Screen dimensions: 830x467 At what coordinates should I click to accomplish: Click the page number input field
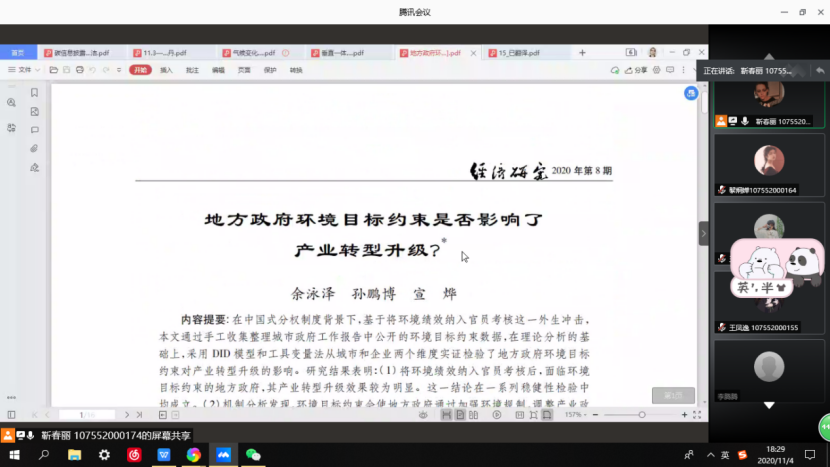tap(87, 415)
